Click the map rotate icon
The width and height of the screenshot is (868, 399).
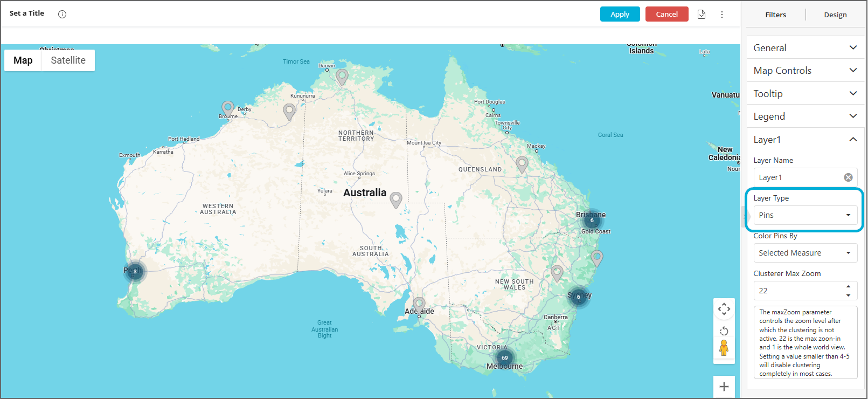724,331
